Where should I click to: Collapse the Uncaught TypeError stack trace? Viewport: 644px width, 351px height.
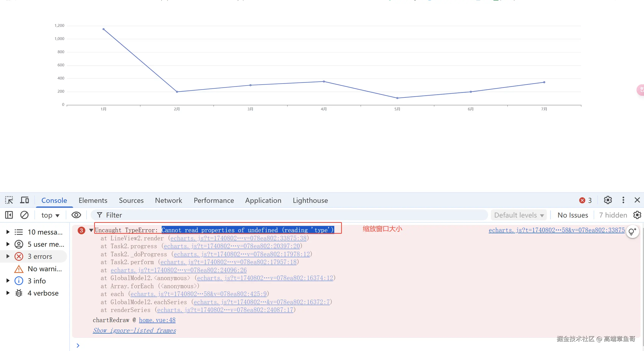(91, 230)
